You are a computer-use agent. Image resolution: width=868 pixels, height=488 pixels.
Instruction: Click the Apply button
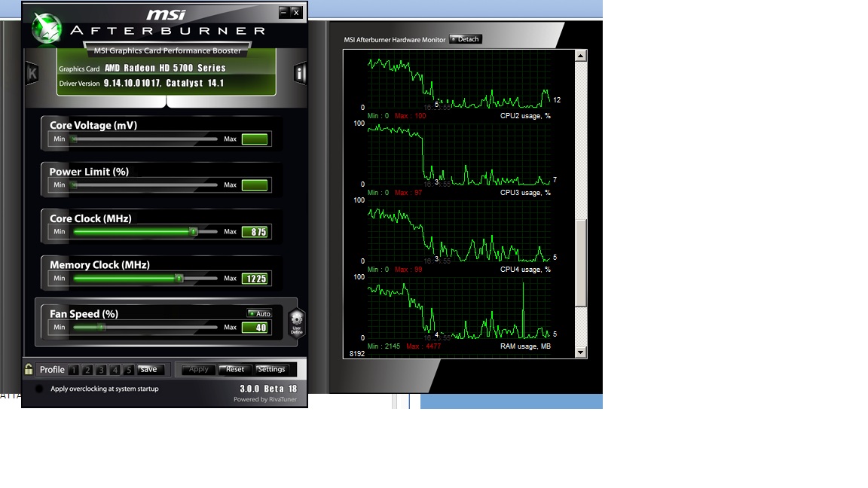point(199,369)
